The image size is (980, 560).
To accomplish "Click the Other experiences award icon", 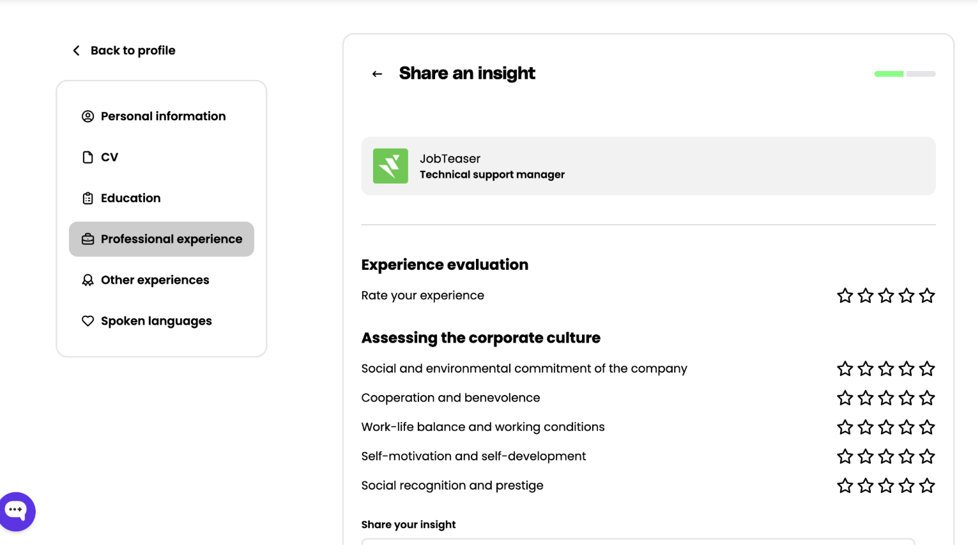I will click(88, 280).
